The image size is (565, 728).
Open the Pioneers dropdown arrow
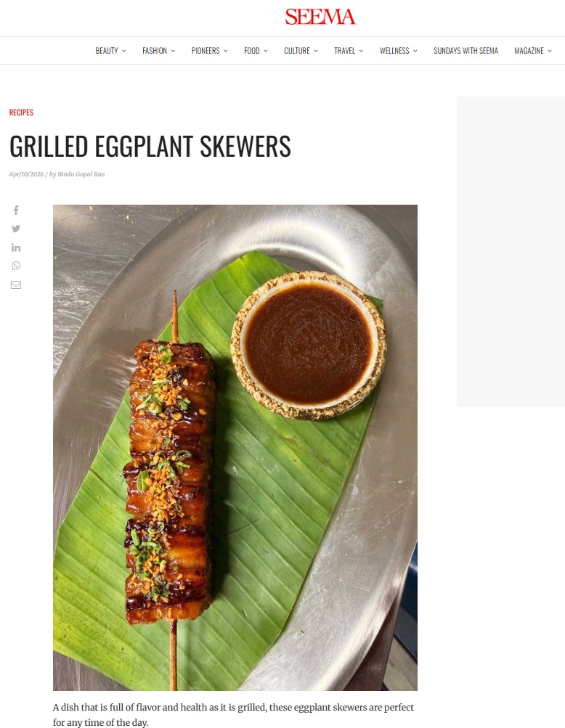pos(226,51)
